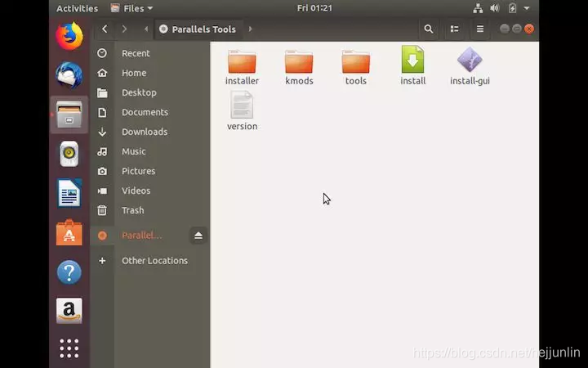
Task: Open the hamburger menu in Files
Action: pos(480,29)
